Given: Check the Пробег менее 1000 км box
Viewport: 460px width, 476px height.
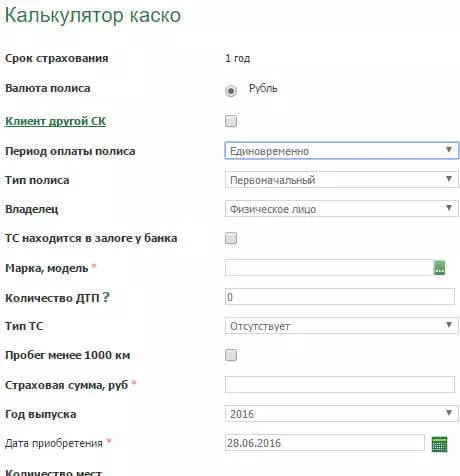Looking at the screenshot, I should click(231, 355).
